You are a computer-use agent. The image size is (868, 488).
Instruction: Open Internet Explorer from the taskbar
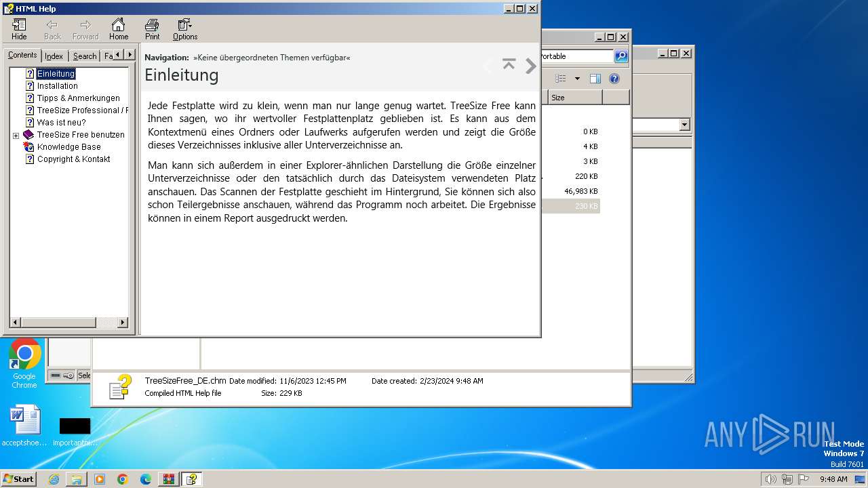pyautogui.click(x=54, y=479)
